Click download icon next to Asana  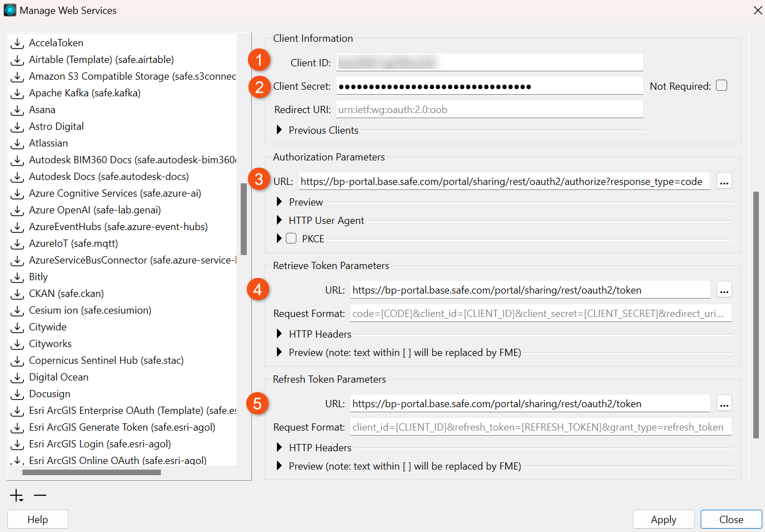point(17,110)
